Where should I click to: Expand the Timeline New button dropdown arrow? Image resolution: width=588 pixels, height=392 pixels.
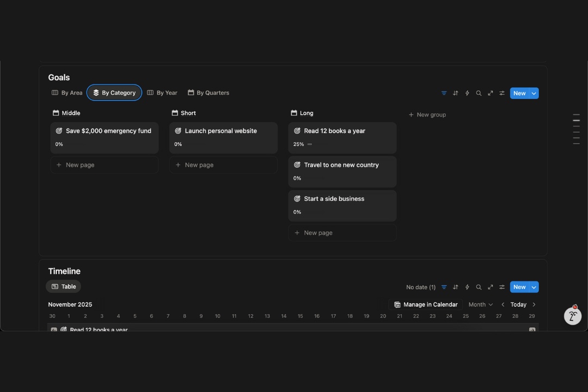[534, 287]
